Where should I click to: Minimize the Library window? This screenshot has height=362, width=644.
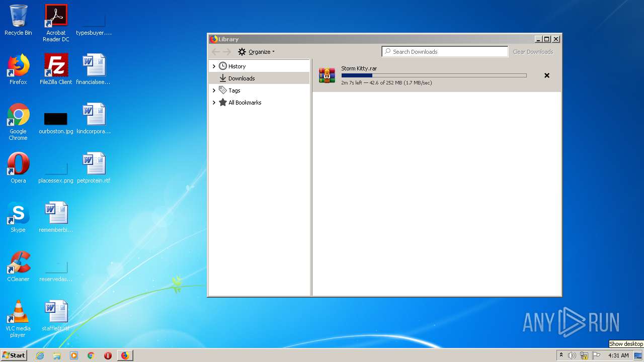coord(538,39)
